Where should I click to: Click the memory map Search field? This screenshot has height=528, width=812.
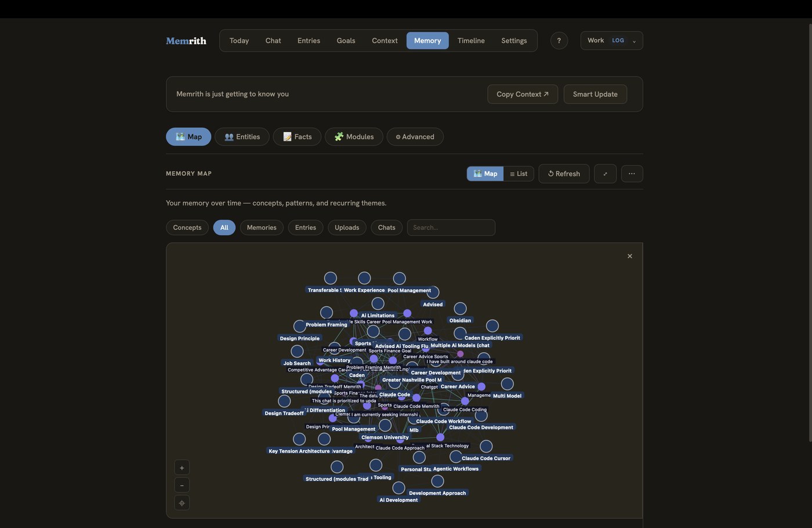click(451, 227)
